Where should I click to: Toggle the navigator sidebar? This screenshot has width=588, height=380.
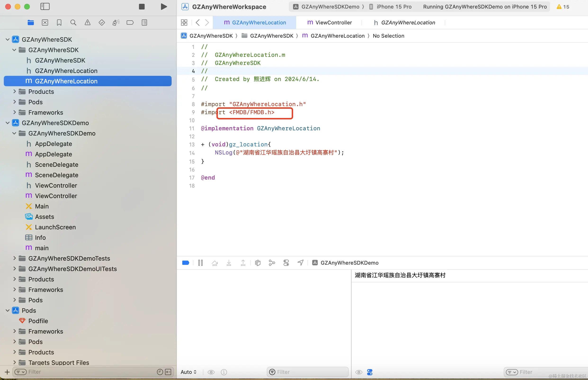point(45,7)
